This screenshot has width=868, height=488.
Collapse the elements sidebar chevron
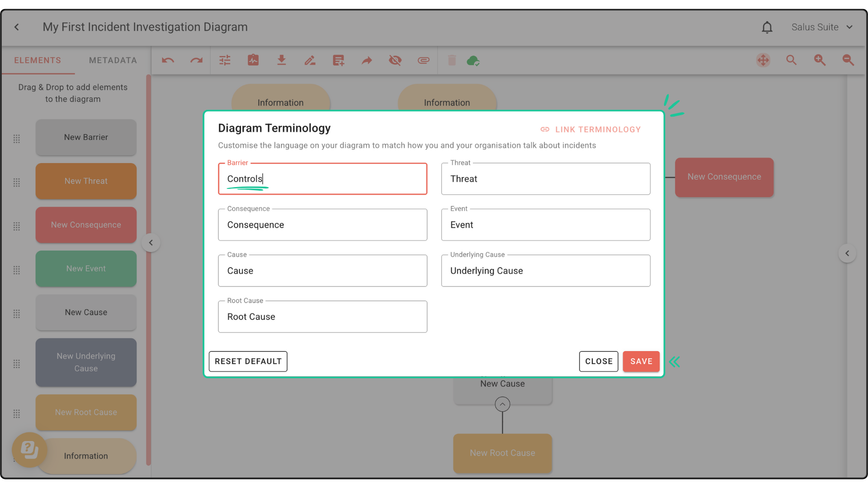coord(151,243)
